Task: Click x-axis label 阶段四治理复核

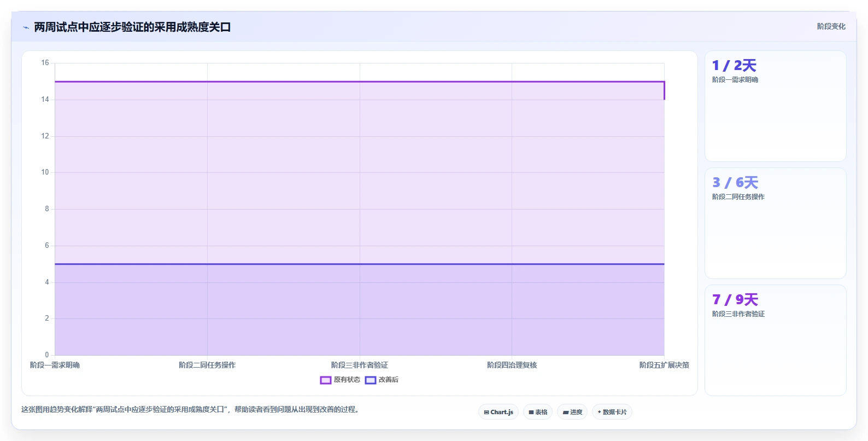Action: [512, 365]
